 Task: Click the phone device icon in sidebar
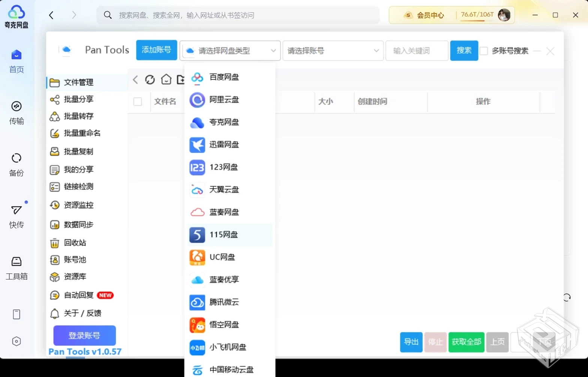16,314
